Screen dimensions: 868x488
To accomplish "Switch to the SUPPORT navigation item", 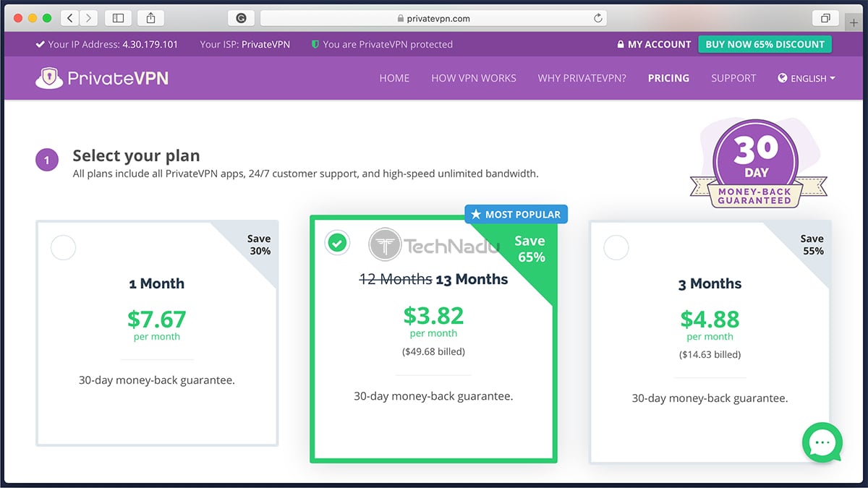I will pos(733,78).
